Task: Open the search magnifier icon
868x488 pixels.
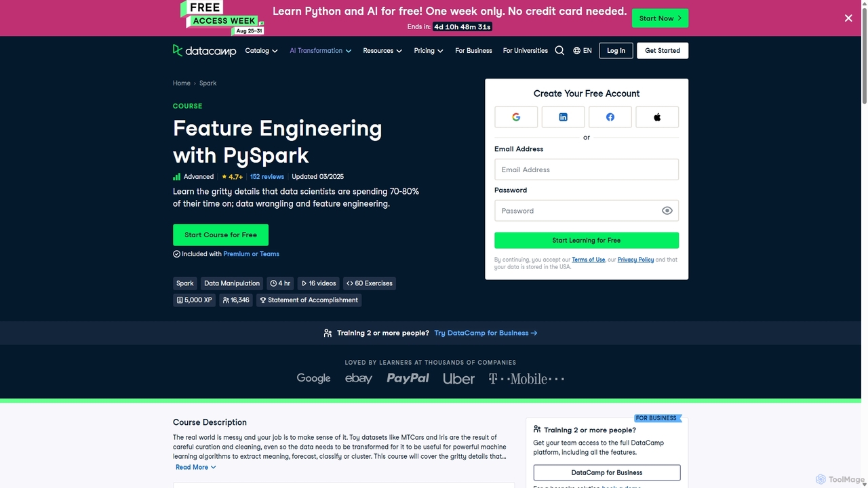Action: 559,50
